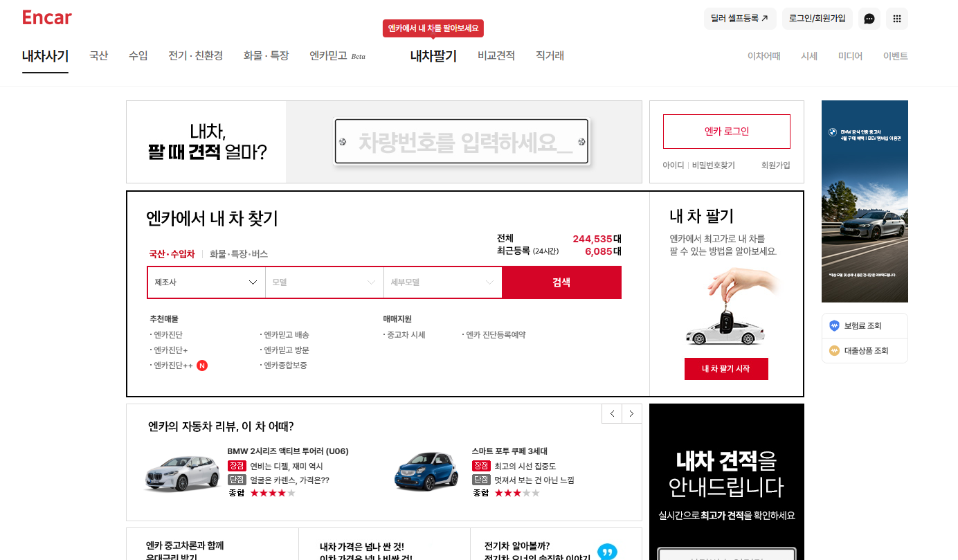The width and height of the screenshot is (958, 560).
Task: Click the 244,535대 total count
Action: click(597, 239)
